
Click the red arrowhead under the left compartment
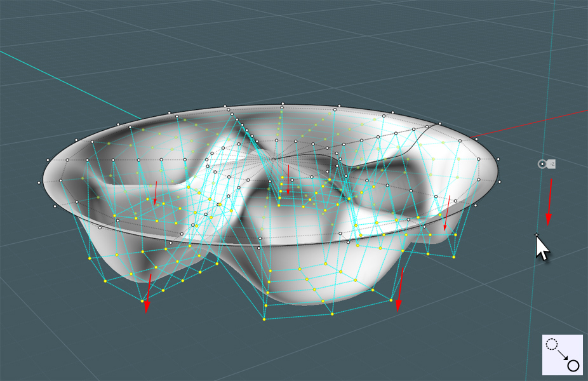(147, 305)
